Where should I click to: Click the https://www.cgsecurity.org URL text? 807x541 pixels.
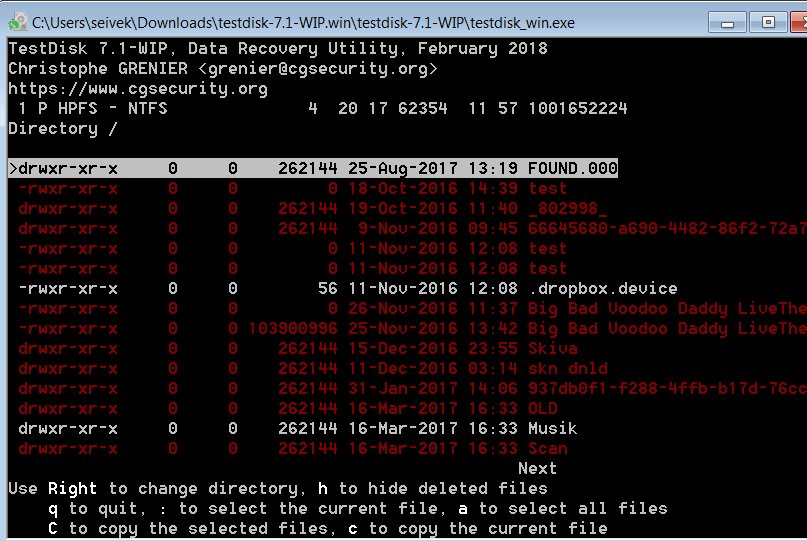pos(138,89)
